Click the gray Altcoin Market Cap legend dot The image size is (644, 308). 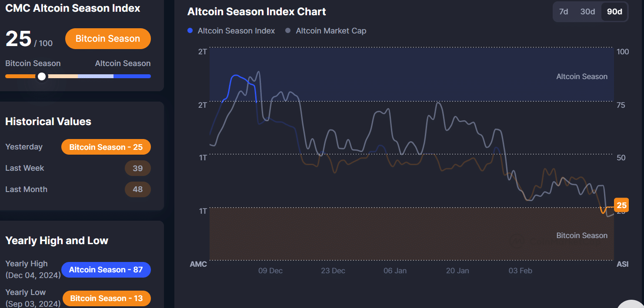(288, 30)
